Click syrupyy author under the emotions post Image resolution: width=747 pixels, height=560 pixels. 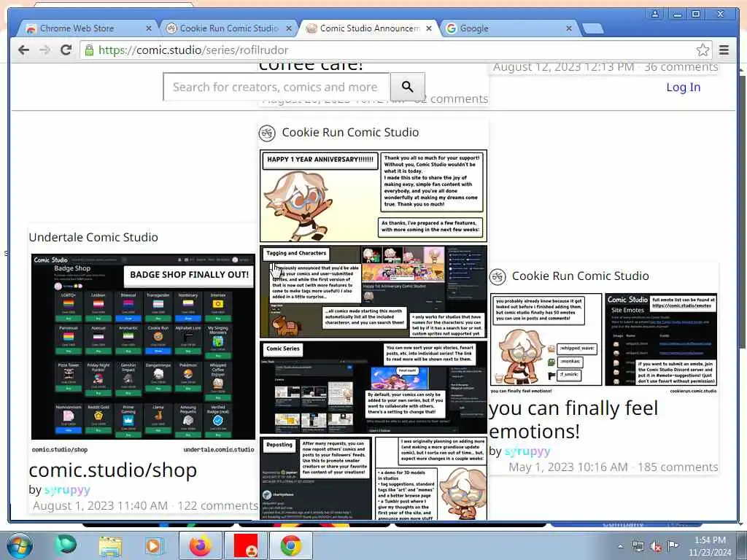point(527,451)
